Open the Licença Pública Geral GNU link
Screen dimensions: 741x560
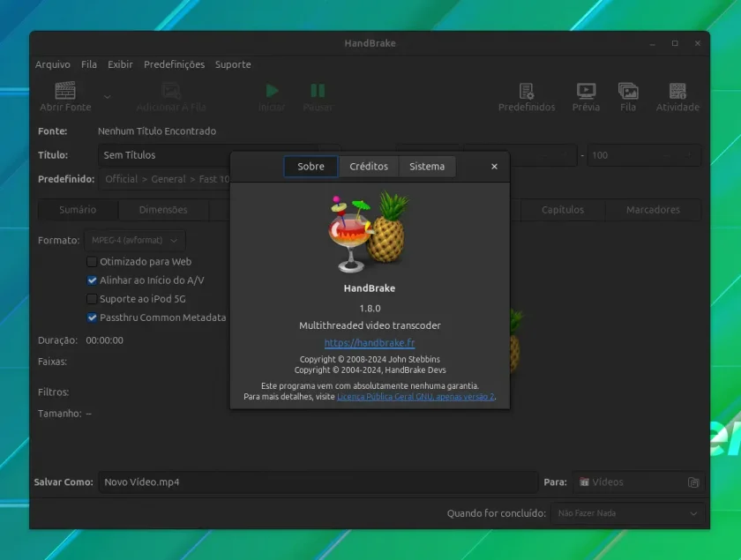(x=415, y=397)
